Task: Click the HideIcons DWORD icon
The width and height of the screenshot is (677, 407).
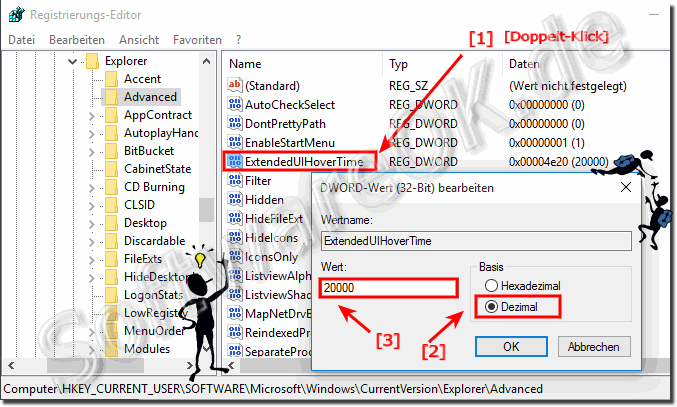Action: tap(234, 237)
